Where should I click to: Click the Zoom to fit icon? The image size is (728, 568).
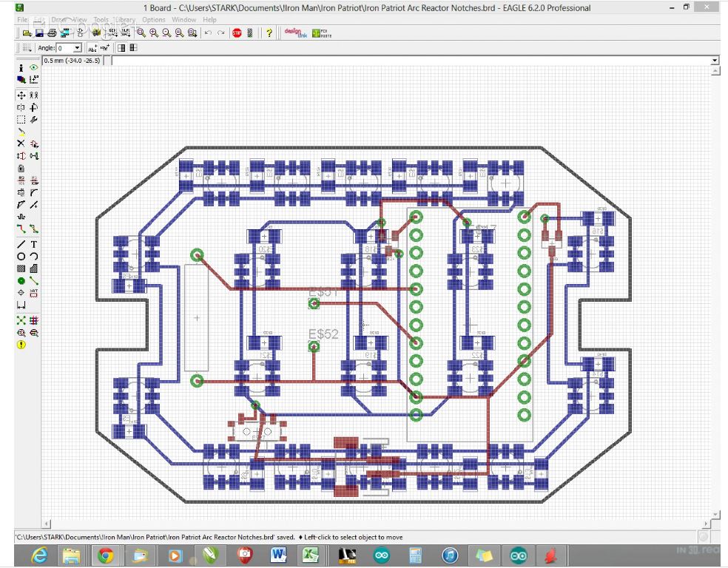pyautogui.click(x=141, y=33)
